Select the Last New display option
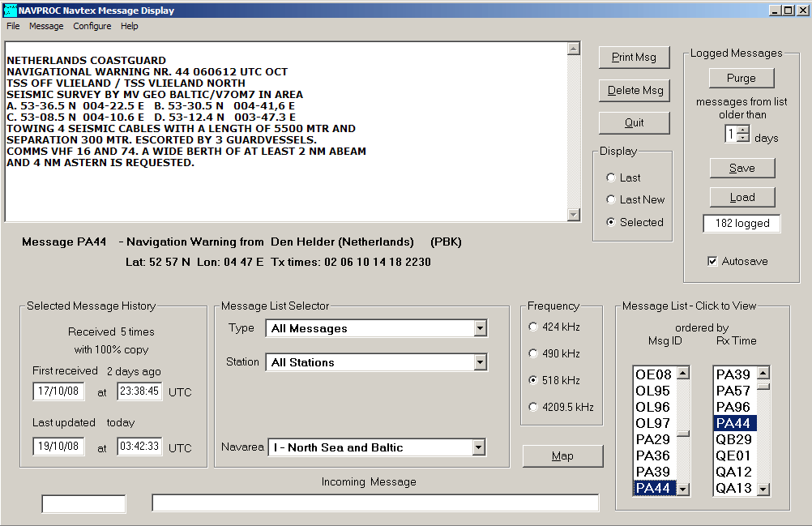 coord(611,199)
